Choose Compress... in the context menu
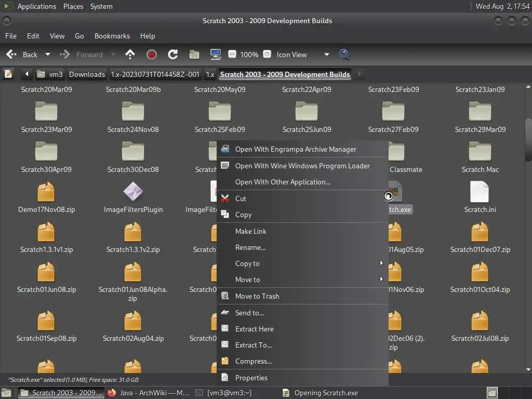The height and width of the screenshot is (399, 532). (303, 362)
